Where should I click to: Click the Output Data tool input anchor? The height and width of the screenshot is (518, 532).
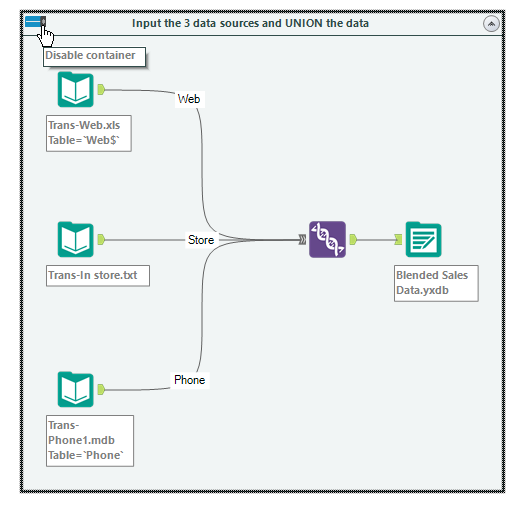[x=398, y=239]
